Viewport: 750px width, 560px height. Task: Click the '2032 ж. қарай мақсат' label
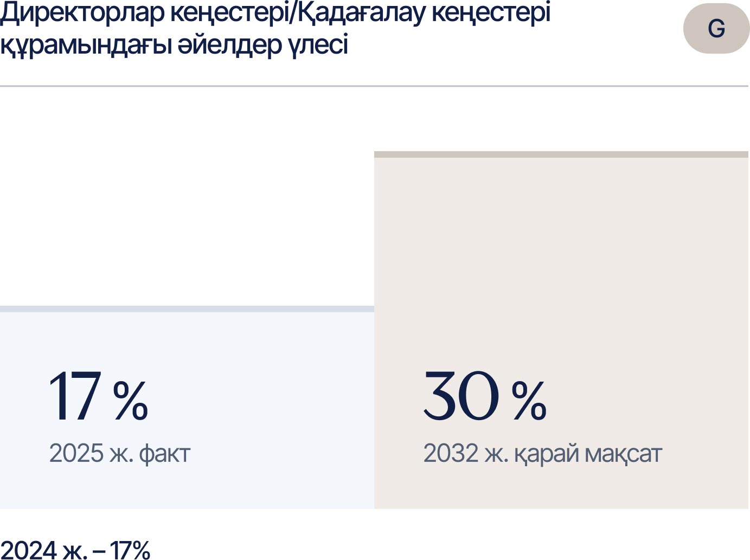pos(543,453)
